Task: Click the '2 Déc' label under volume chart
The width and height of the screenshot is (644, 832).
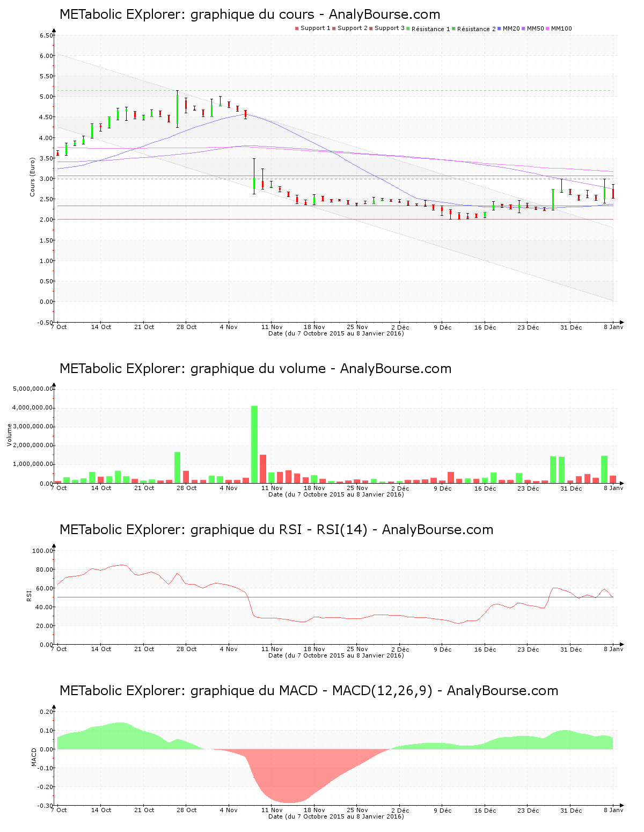Action: pos(400,488)
